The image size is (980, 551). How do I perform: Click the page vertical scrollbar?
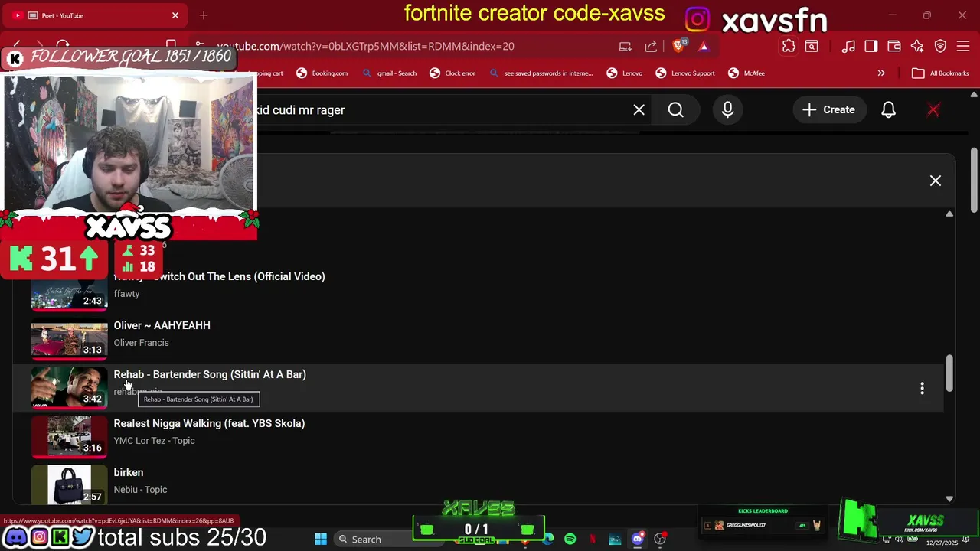(974, 180)
